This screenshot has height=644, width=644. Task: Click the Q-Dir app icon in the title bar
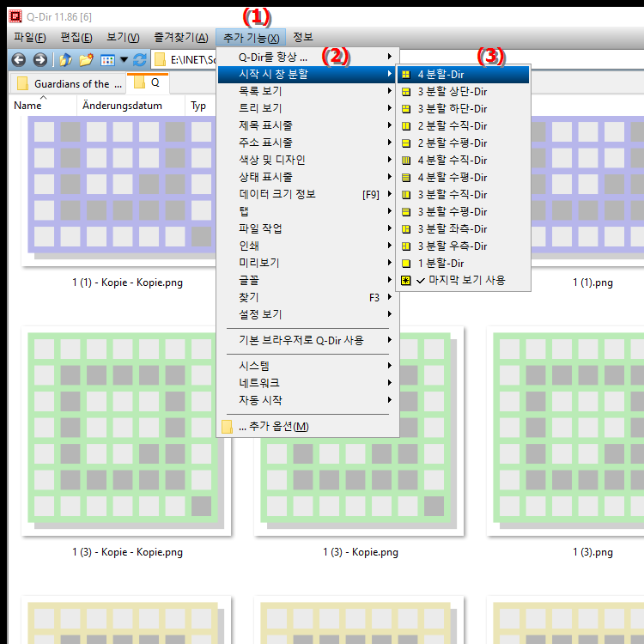[15, 16]
